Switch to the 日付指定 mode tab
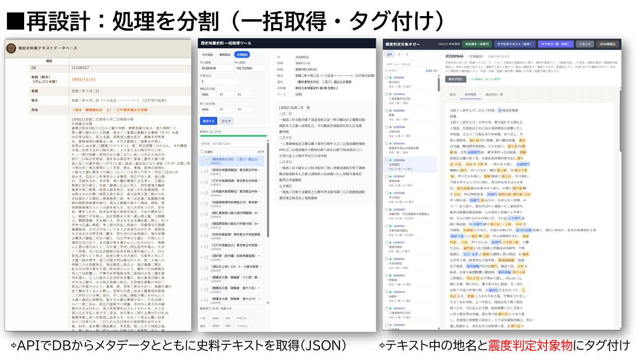 [208, 54]
